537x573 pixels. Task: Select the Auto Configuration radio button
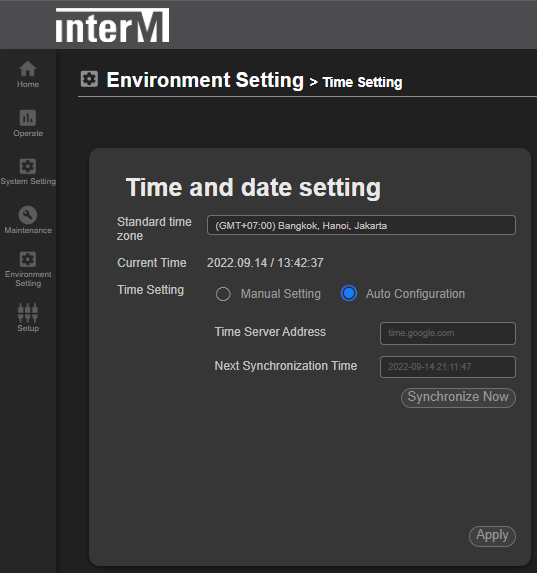349,293
